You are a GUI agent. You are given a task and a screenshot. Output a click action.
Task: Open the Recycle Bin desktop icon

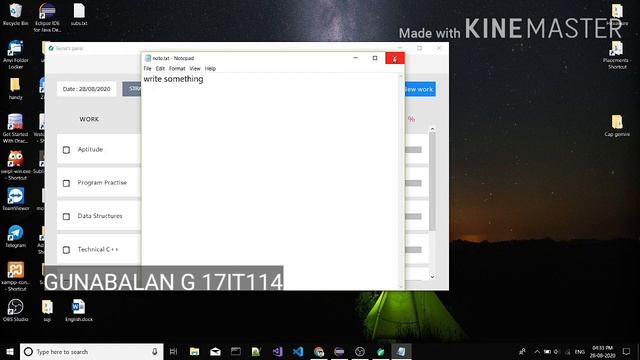click(x=16, y=14)
